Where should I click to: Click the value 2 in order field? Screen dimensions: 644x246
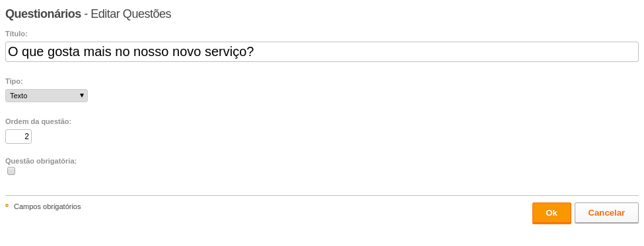coord(27,137)
